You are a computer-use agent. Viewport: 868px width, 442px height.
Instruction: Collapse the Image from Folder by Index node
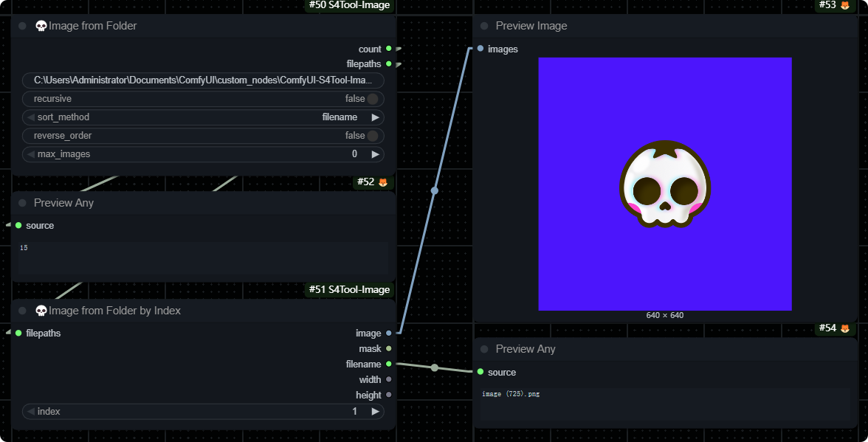(x=22, y=311)
